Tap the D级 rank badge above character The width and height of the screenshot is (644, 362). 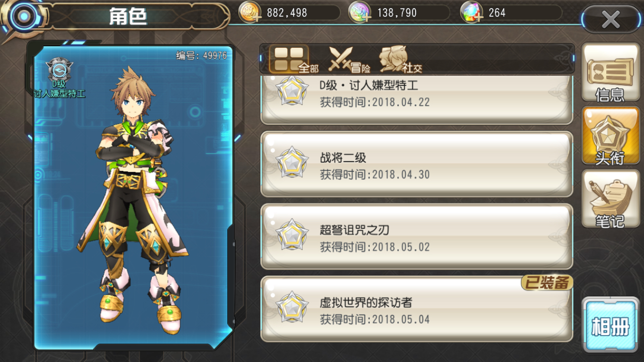[59, 71]
